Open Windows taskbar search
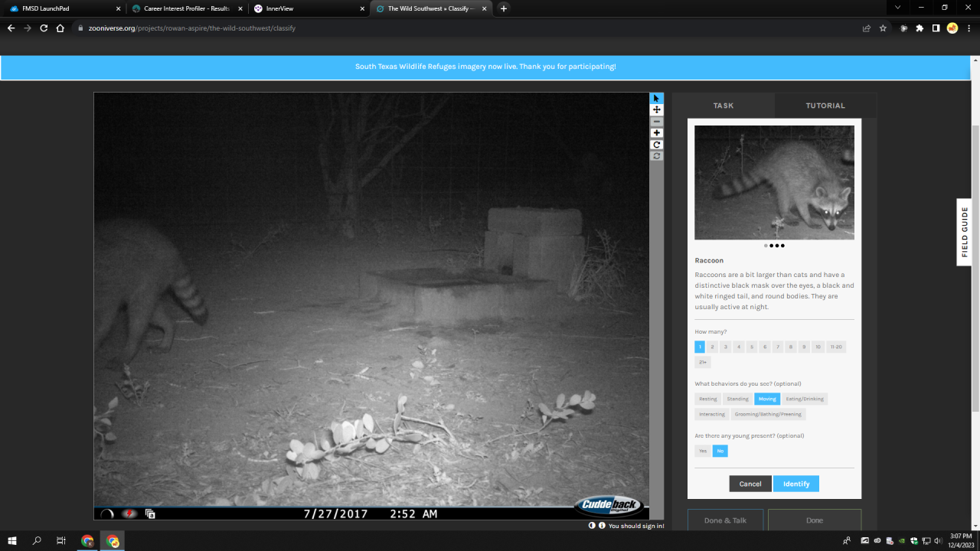The image size is (980, 551). coord(37,541)
